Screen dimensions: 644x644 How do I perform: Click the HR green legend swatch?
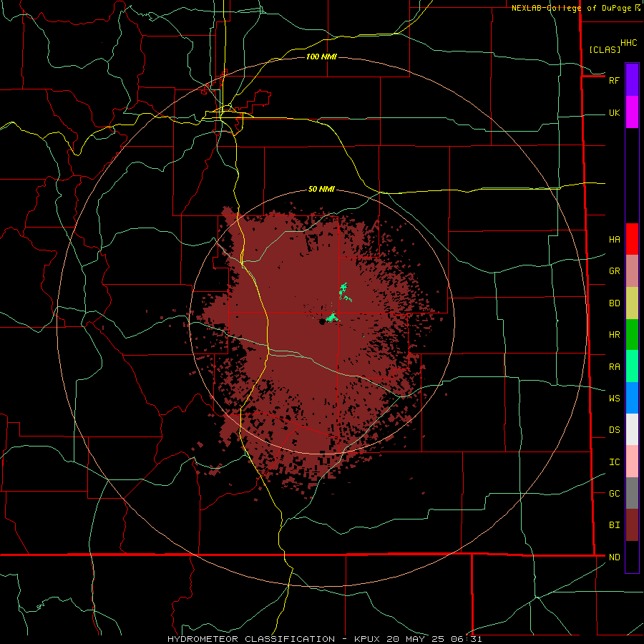click(632, 335)
